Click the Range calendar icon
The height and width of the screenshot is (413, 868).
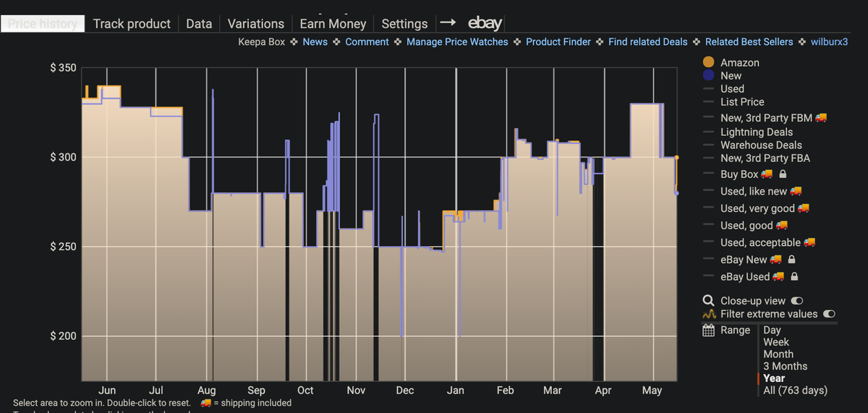709,330
